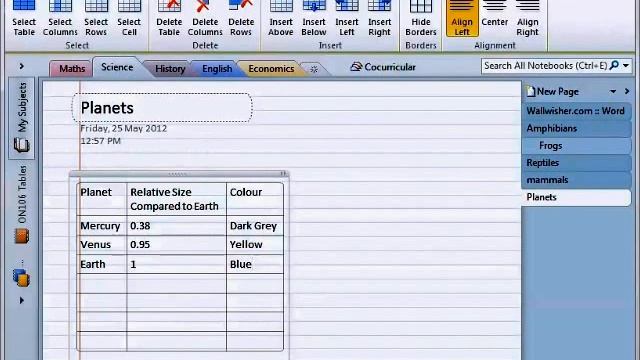
Task: Switch to the Science section tab
Action: point(117,67)
